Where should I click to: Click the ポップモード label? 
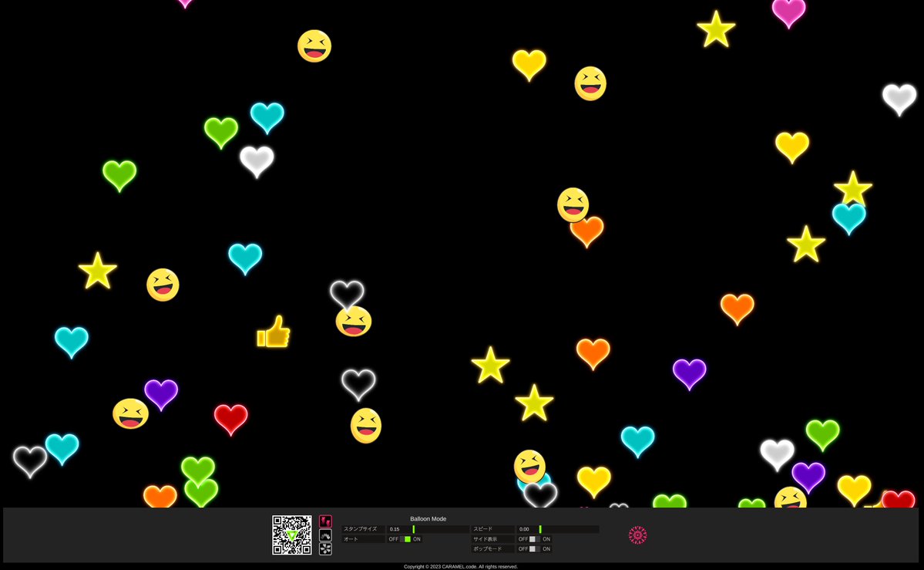(487, 548)
